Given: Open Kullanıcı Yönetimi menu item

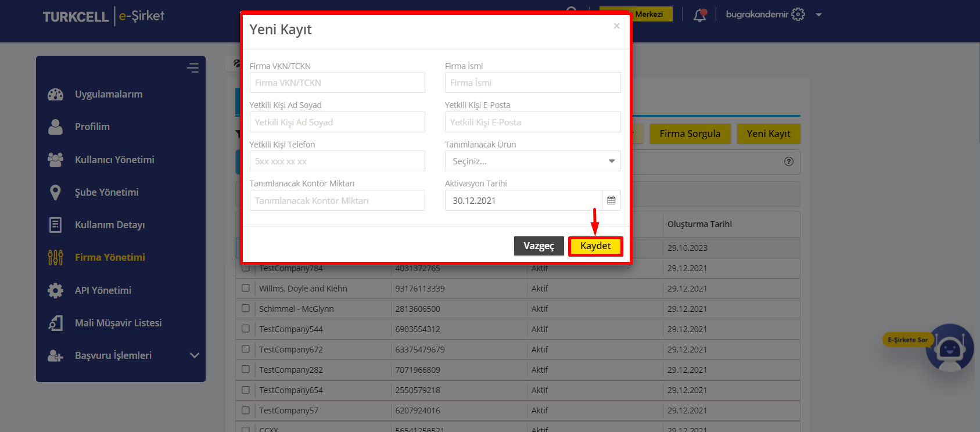Looking at the screenshot, I should pos(114,160).
